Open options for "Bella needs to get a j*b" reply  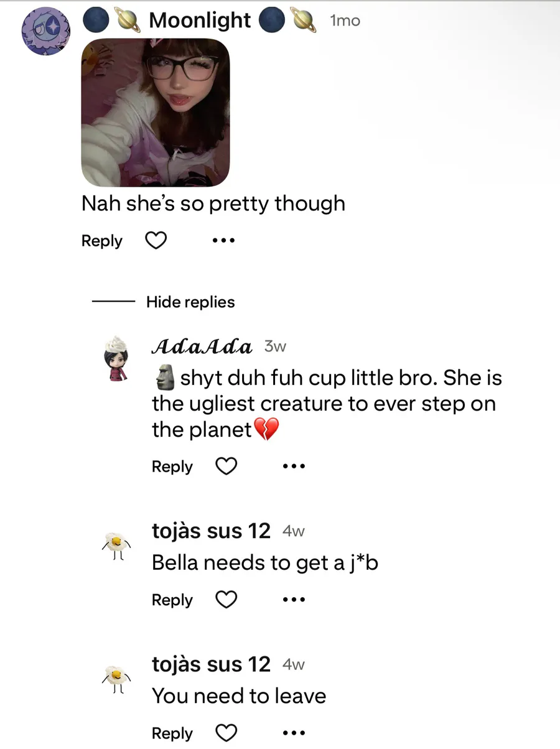[x=294, y=600]
